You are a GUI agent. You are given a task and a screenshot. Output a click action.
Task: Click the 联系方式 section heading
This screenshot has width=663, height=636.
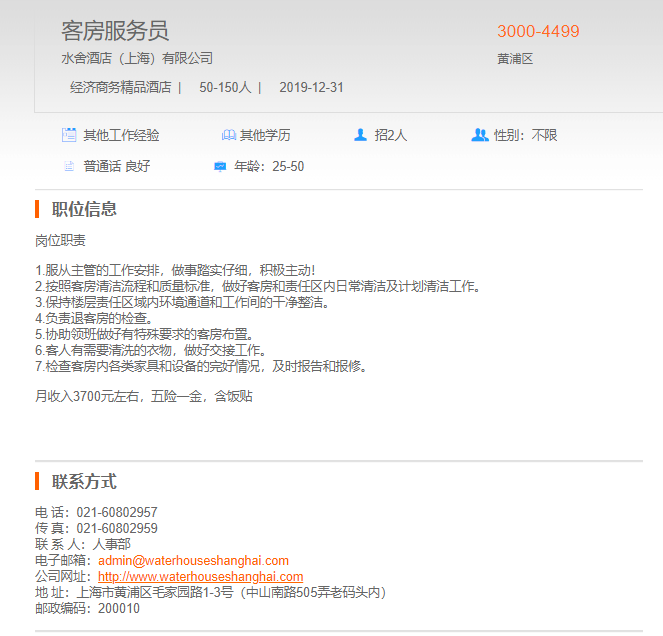point(84,482)
